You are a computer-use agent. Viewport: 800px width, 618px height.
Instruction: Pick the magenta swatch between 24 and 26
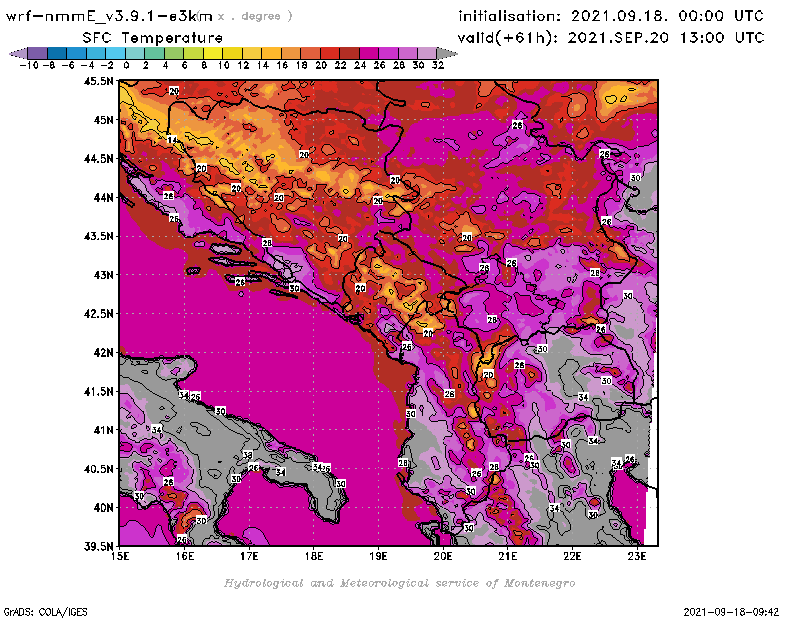(x=368, y=53)
